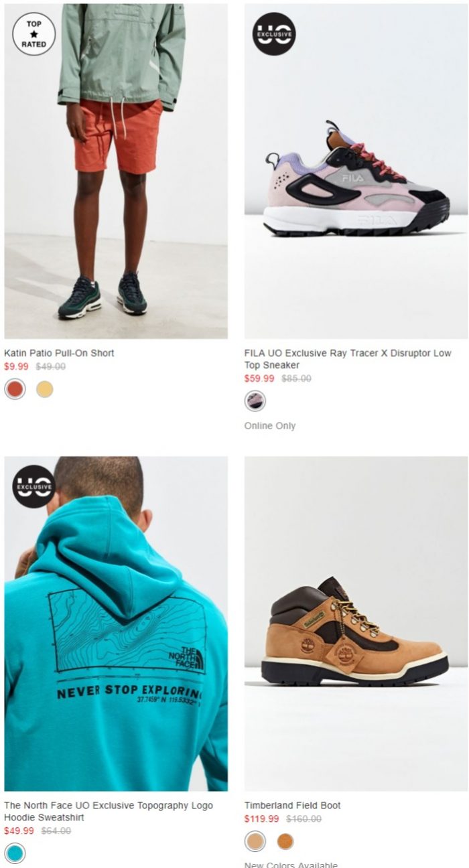469x868 pixels.
Task: Select the teal swatch for North Face hoodie
Action: 15,853
